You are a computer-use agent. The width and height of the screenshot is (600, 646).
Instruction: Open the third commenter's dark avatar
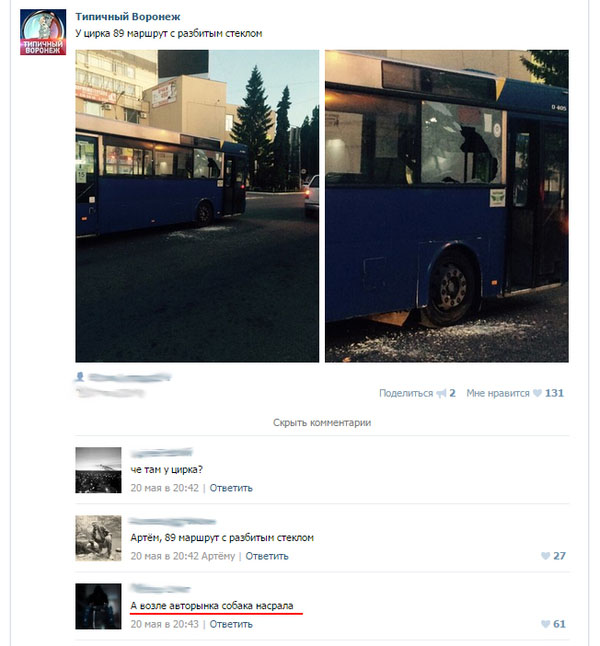98,606
